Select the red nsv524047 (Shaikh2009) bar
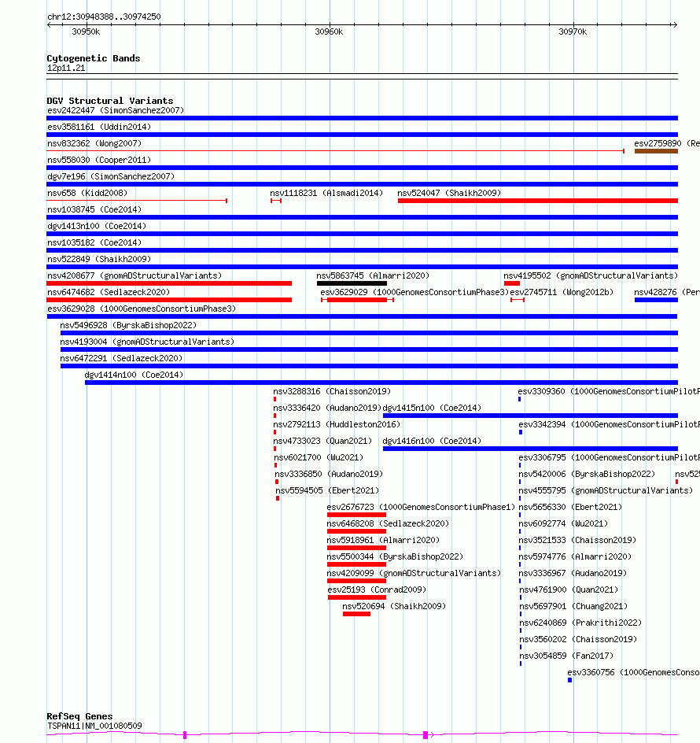Image resolution: width=700 pixels, height=743 pixels. [537, 201]
